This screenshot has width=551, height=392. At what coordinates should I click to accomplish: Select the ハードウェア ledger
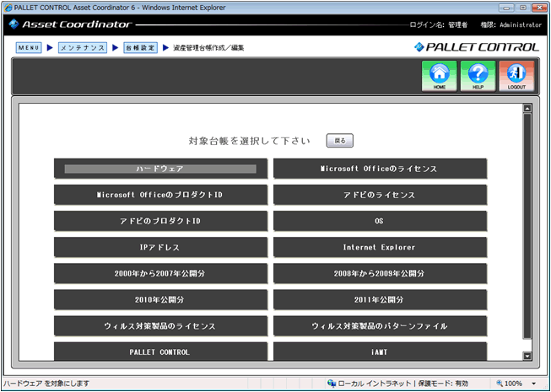click(x=160, y=169)
